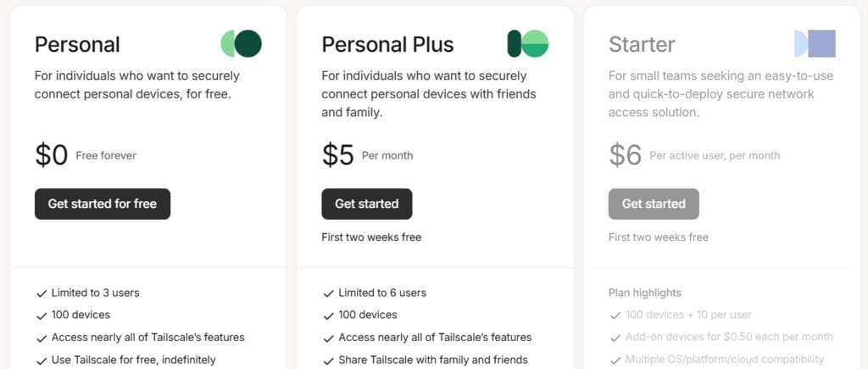Image resolution: width=868 pixels, height=369 pixels.
Task: Click Personal Plus 'First two weeks free' text
Action: (x=371, y=238)
